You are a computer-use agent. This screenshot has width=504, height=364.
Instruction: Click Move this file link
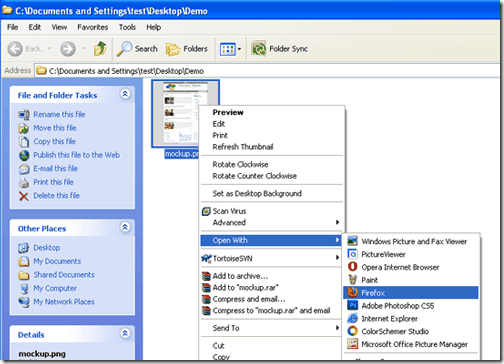55,128
